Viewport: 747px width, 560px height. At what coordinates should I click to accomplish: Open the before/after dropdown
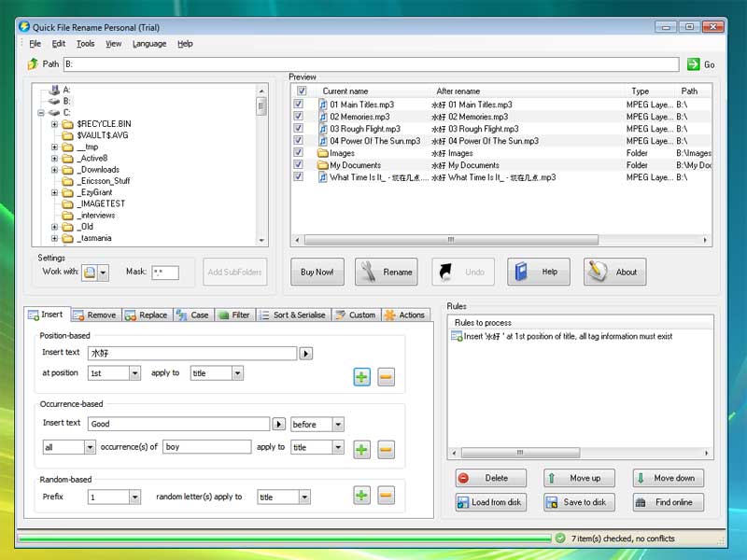337,425
